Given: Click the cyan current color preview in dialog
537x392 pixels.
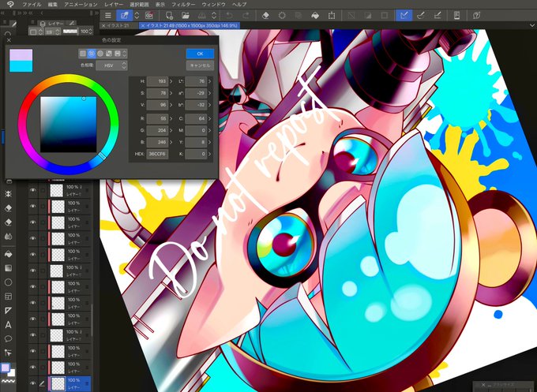Looking at the screenshot, I should coord(21,66).
